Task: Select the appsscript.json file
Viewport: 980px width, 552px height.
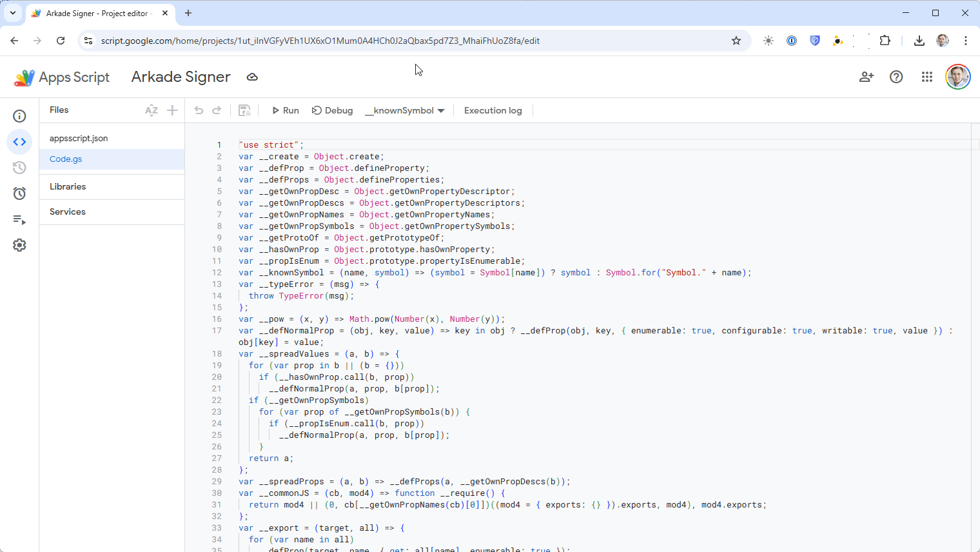Action: (x=79, y=138)
